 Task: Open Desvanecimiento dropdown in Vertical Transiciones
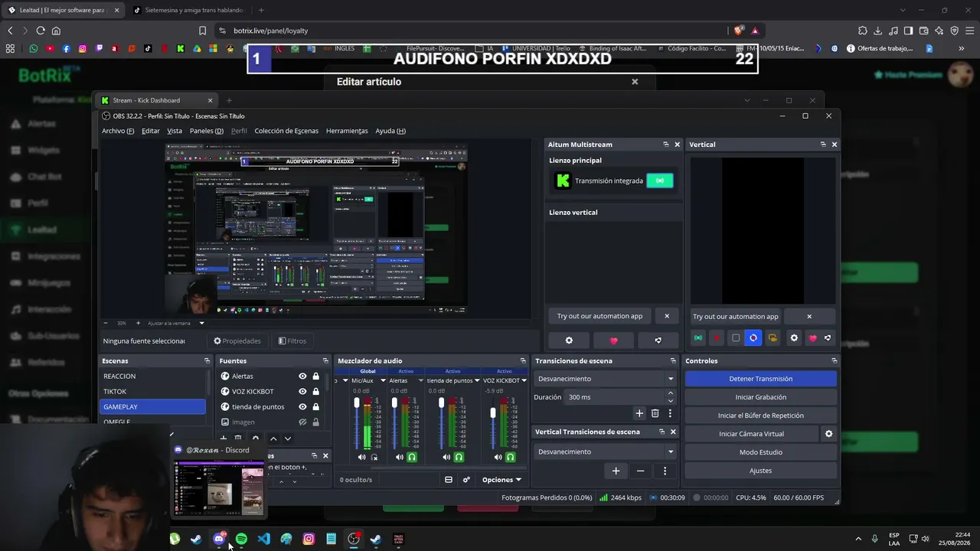pyautogui.click(x=605, y=452)
